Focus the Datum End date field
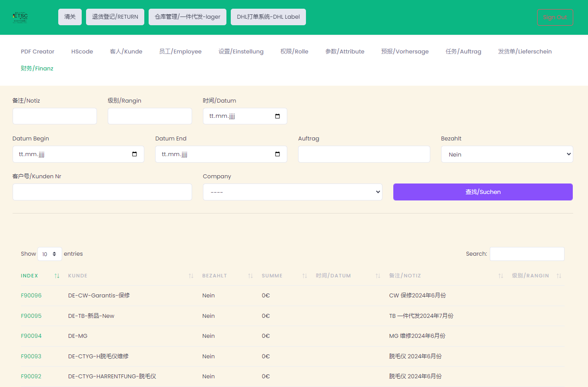The height and width of the screenshot is (387, 588). tap(221, 154)
